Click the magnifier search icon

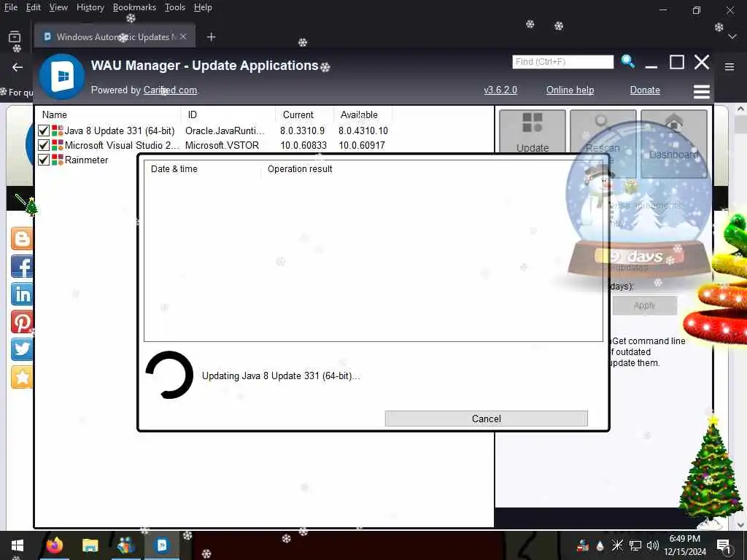pyautogui.click(x=628, y=61)
